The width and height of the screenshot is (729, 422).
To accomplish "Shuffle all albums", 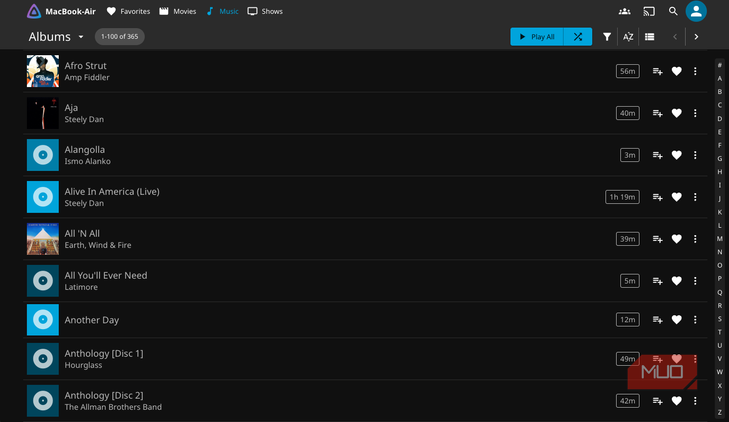I will 578,37.
